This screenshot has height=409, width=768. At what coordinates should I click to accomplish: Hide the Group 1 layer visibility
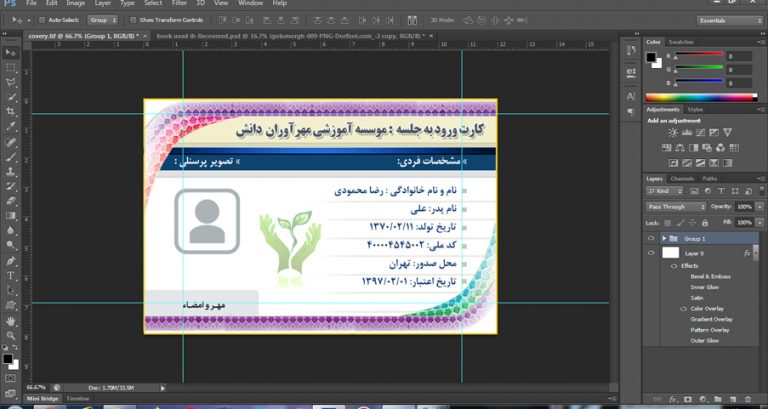[x=651, y=238]
